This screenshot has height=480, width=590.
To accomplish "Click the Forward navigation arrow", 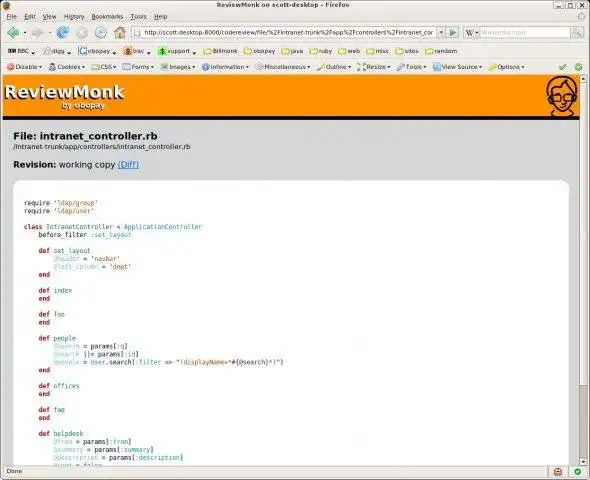I will tap(37, 33).
